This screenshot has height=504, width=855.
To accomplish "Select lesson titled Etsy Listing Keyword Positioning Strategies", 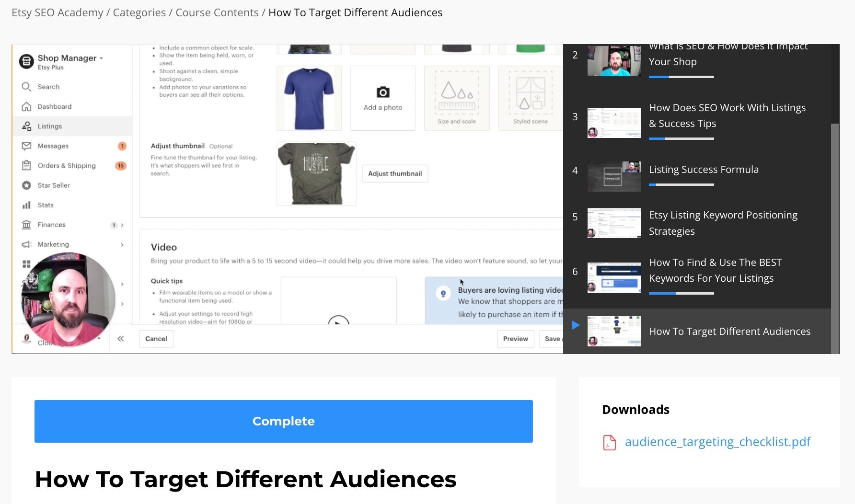I will (x=723, y=223).
